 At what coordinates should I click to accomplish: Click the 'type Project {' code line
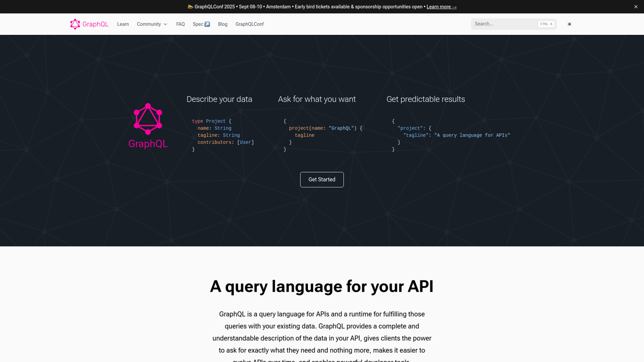(212, 121)
